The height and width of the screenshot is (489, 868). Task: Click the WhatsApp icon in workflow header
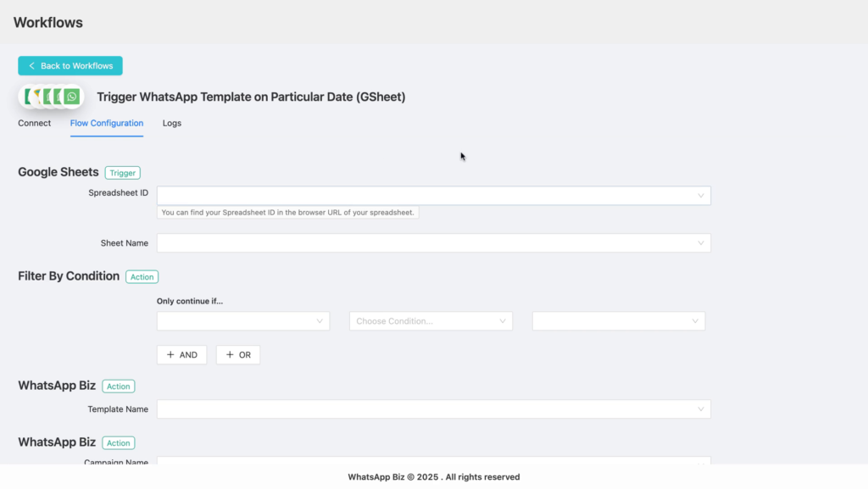click(71, 97)
